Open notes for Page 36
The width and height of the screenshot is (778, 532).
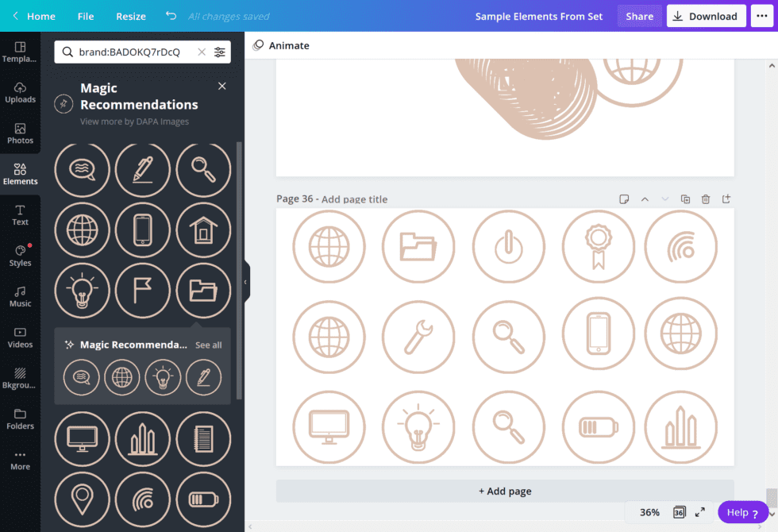[x=624, y=199]
